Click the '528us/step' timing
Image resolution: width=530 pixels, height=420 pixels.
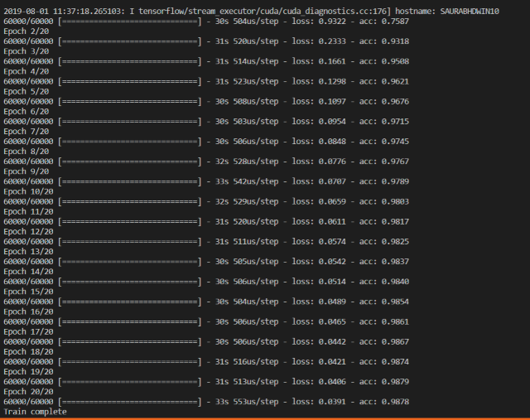pos(256,162)
